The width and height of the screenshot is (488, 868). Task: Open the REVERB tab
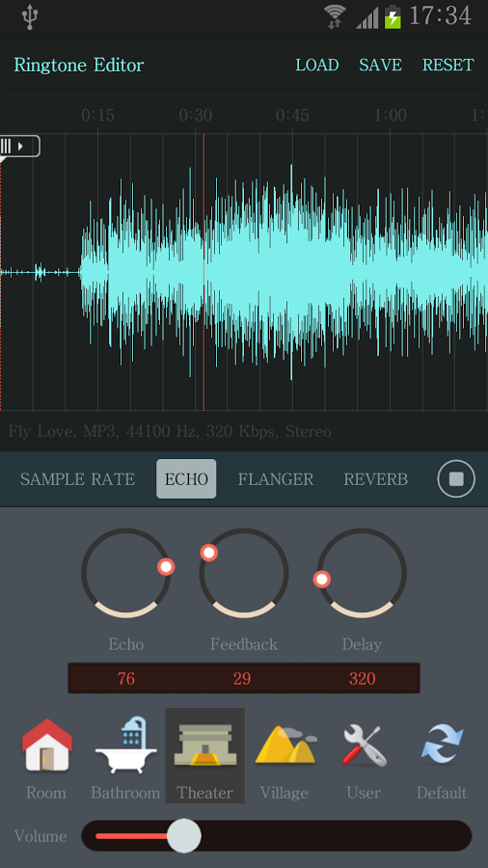[376, 479]
